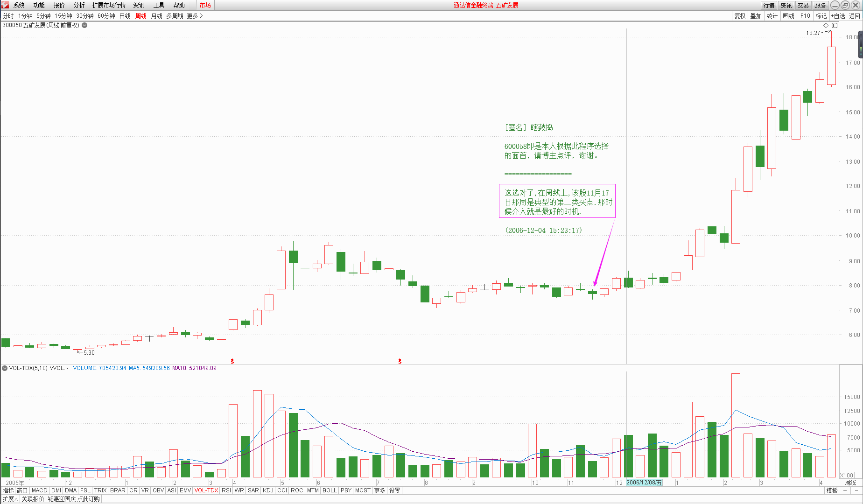Open the 工具 menu
The height and width of the screenshot is (504, 863).
159,5
